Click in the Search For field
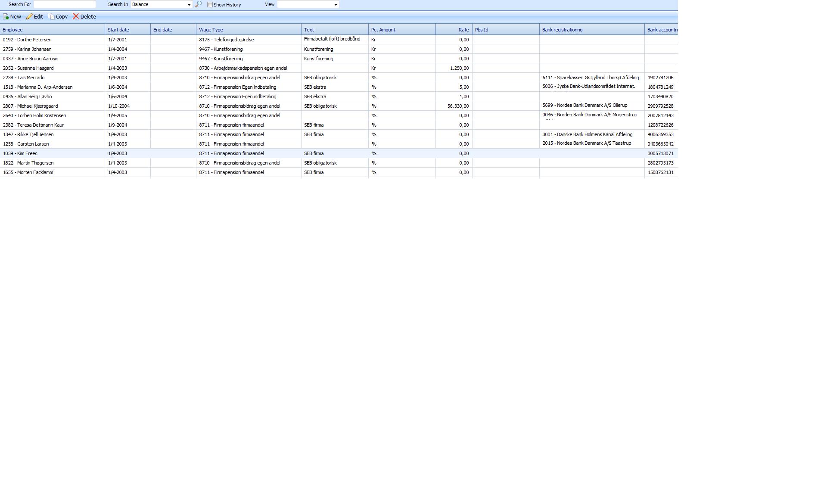The height and width of the screenshot is (504, 827). tap(65, 4)
